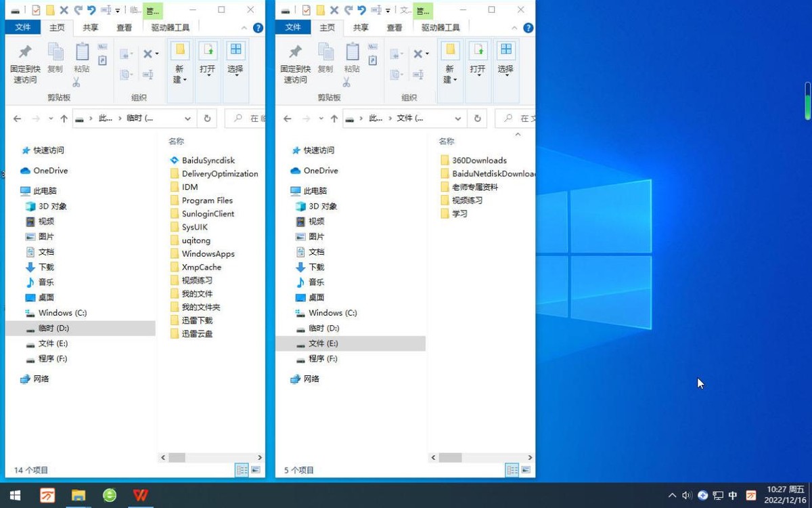
Task: Collapse the ribbon in 临时 (D:) window
Action: tap(245, 28)
